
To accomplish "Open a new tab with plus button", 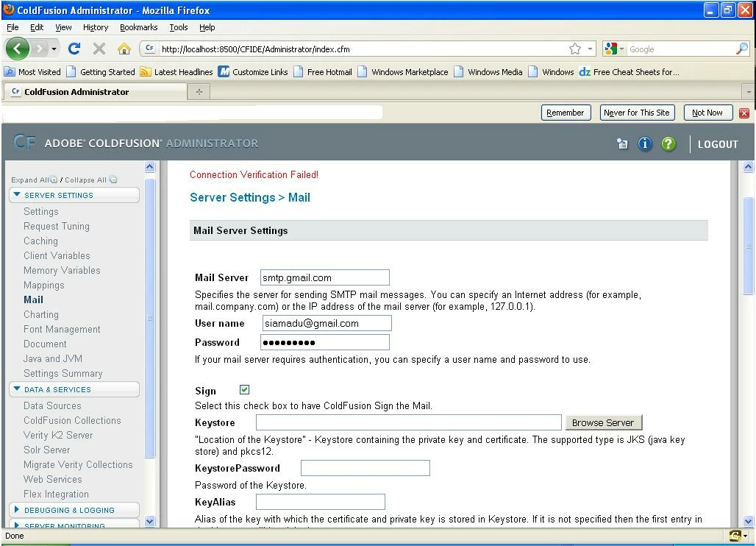I will 199,92.
